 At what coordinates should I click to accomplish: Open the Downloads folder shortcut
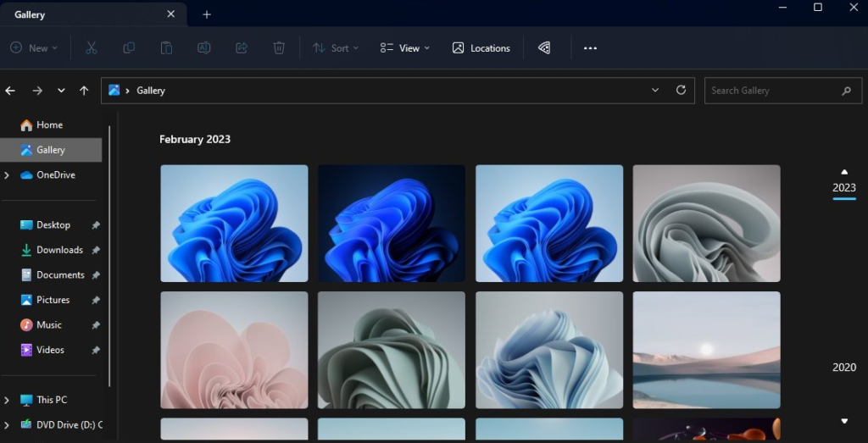(x=51, y=250)
